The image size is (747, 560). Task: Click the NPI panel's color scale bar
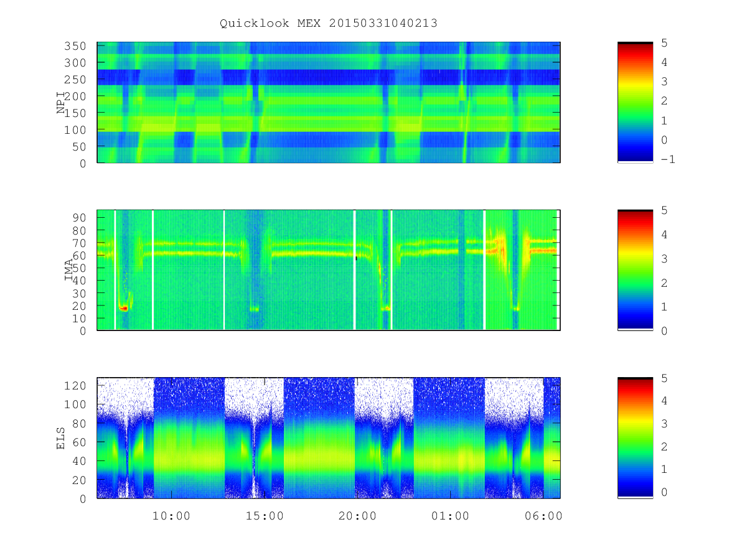(x=635, y=103)
